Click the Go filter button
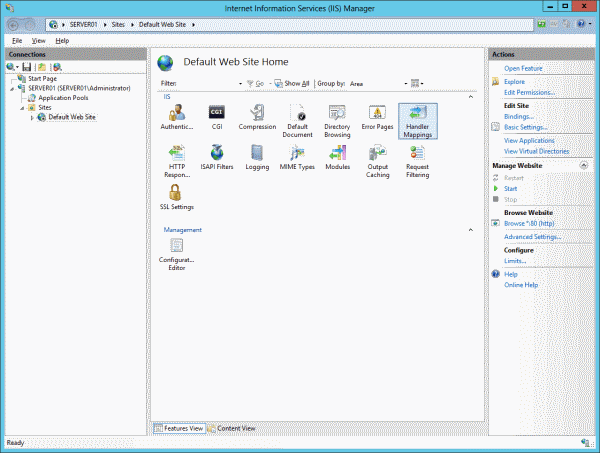The width and height of the screenshot is (600, 453). tap(255, 83)
